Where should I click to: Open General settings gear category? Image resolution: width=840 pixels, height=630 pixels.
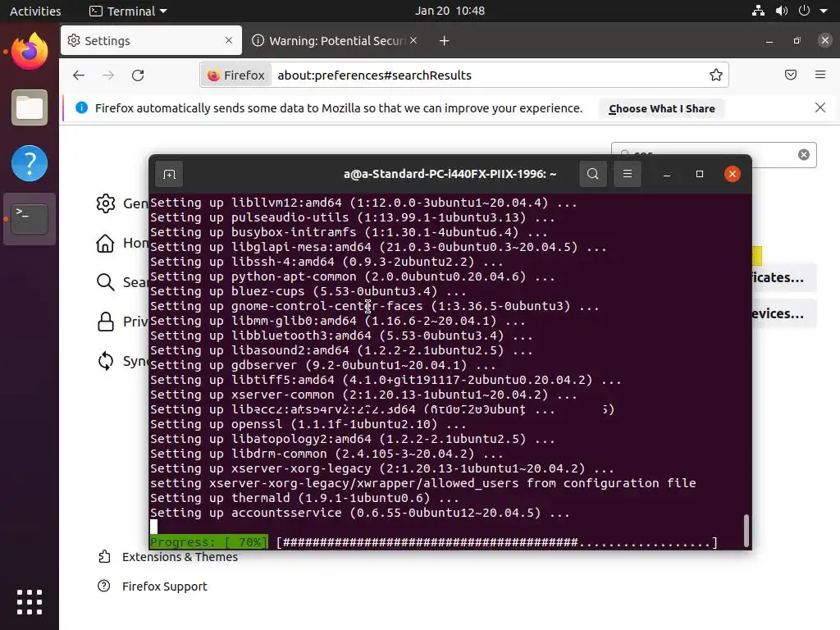click(x=122, y=203)
